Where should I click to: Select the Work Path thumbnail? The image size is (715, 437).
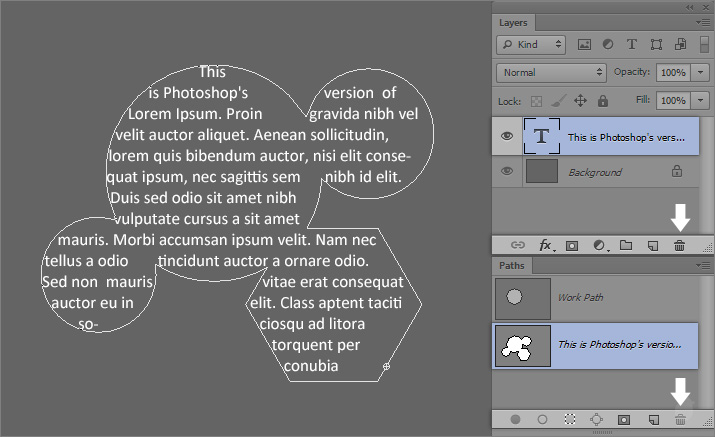[x=523, y=298]
